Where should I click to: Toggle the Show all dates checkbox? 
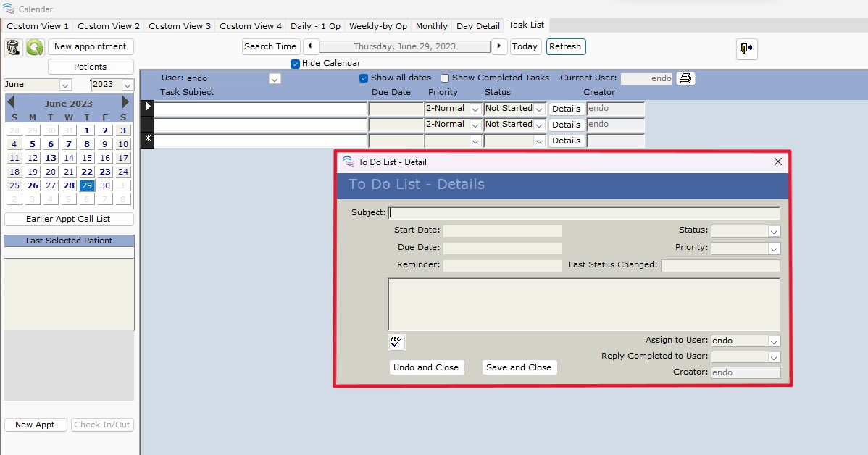coord(364,78)
